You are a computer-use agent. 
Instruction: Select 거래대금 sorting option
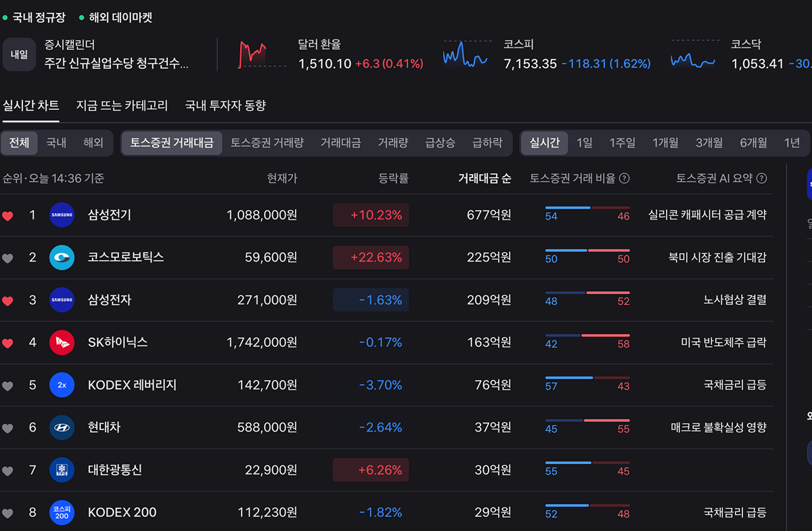point(340,143)
